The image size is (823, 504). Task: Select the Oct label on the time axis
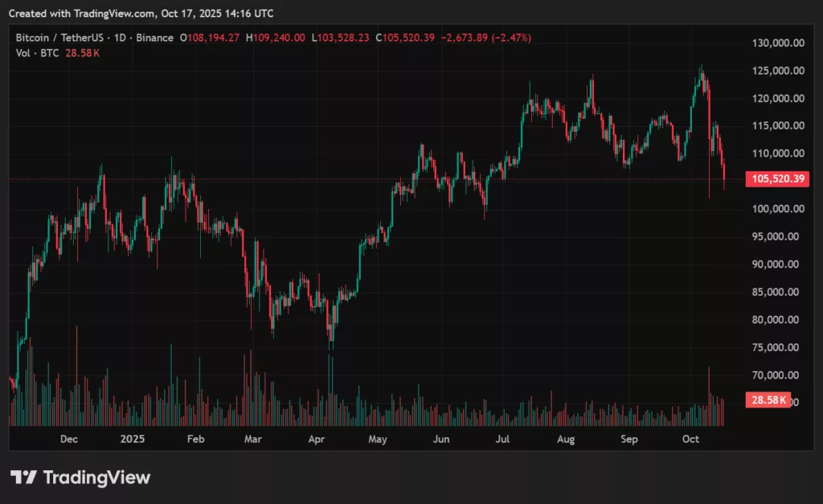[x=691, y=440]
